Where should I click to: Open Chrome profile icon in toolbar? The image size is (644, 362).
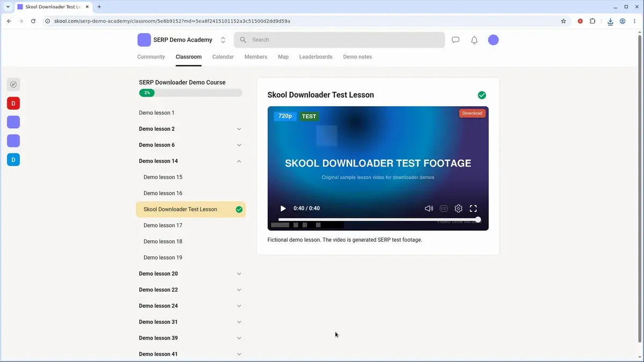click(x=623, y=21)
